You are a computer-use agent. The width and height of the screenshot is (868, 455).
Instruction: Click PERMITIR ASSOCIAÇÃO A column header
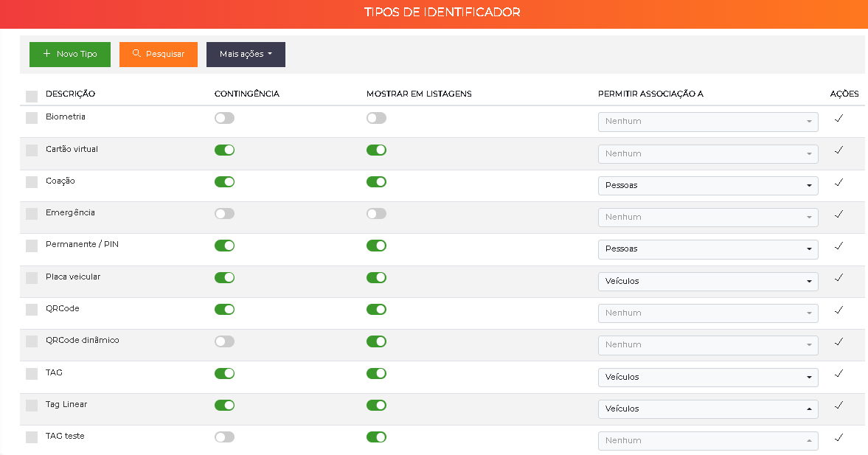(650, 94)
